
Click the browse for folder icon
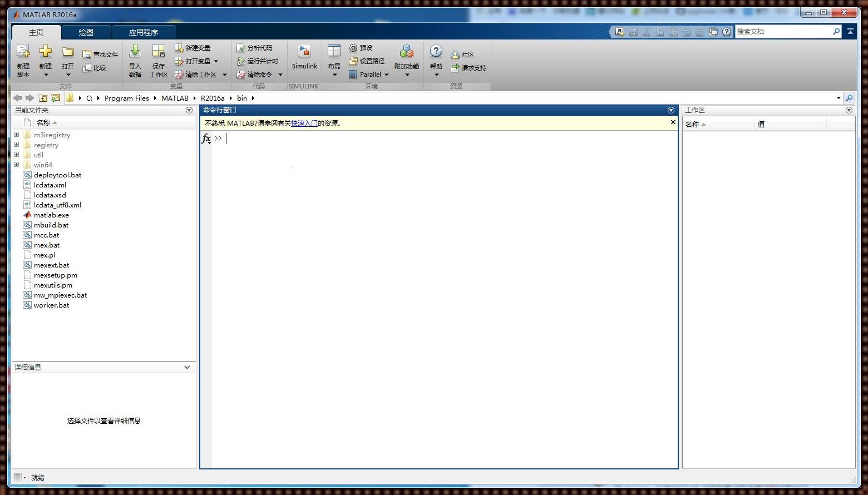click(56, 98)
